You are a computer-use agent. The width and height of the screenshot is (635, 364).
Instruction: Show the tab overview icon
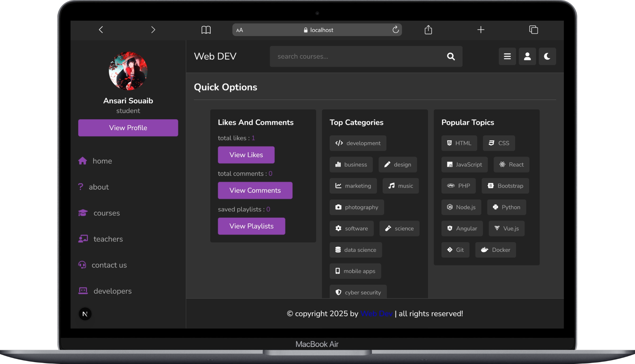tap(533, 30)
